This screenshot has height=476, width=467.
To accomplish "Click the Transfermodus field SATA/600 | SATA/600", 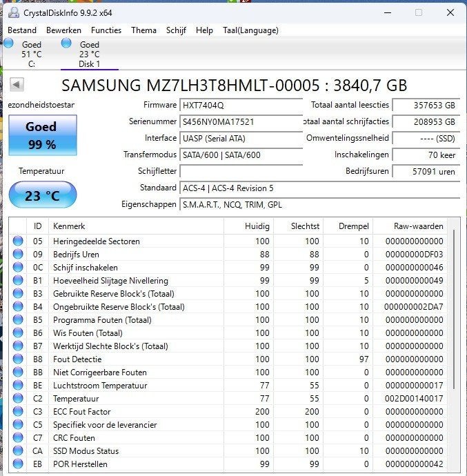I will [241, 155].
